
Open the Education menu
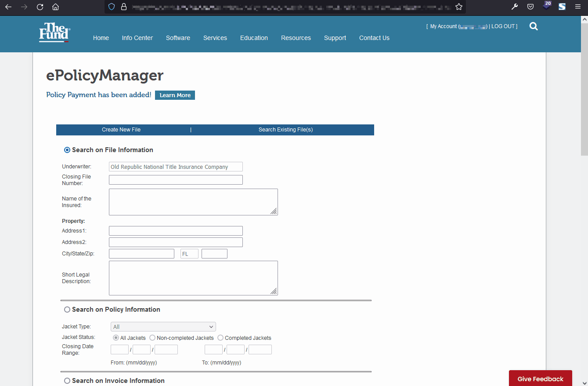click(254, 38)
